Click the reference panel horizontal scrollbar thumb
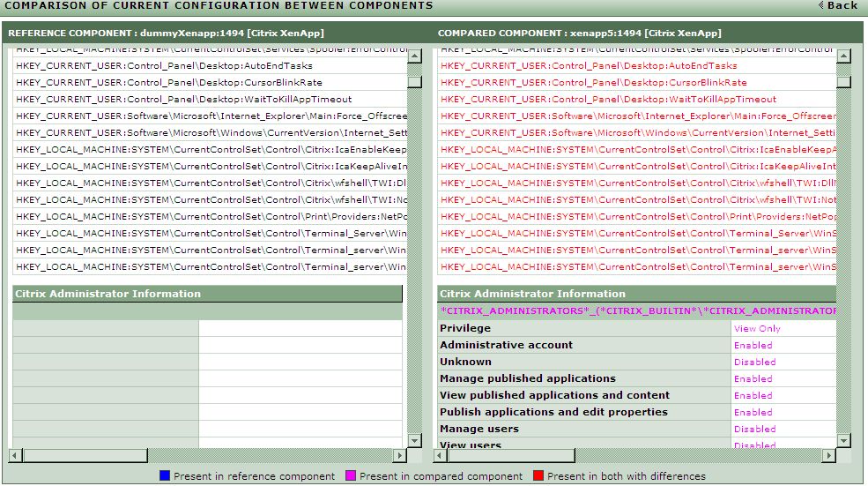This screenshot has width=868, height=486. pos(85,455)
